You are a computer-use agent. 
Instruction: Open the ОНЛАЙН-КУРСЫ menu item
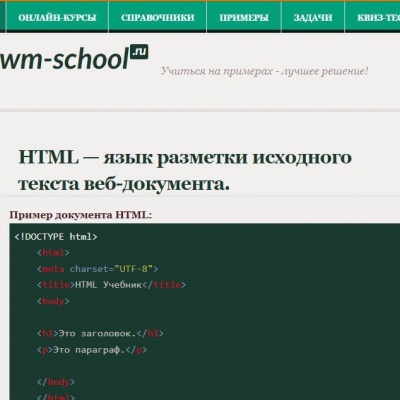coord(57,18)
